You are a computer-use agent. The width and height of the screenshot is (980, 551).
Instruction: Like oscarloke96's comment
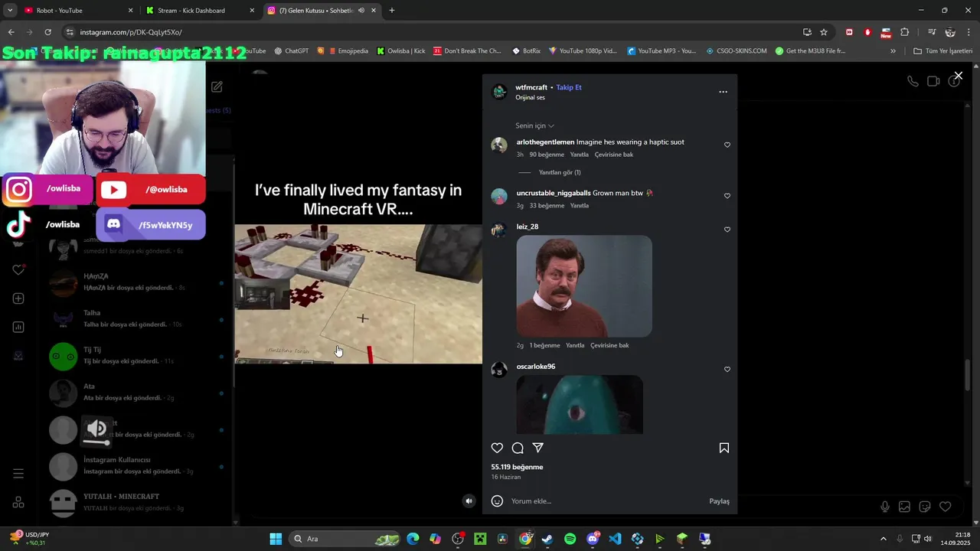(x=727, y=370)
